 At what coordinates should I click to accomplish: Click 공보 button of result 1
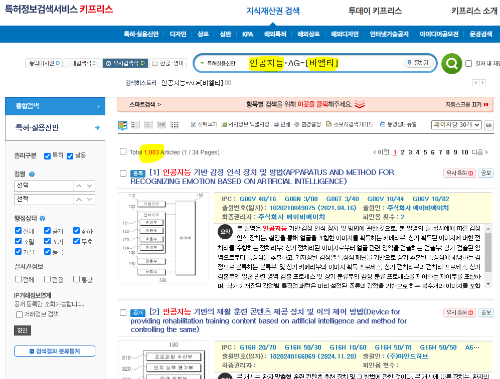(486, 173)
